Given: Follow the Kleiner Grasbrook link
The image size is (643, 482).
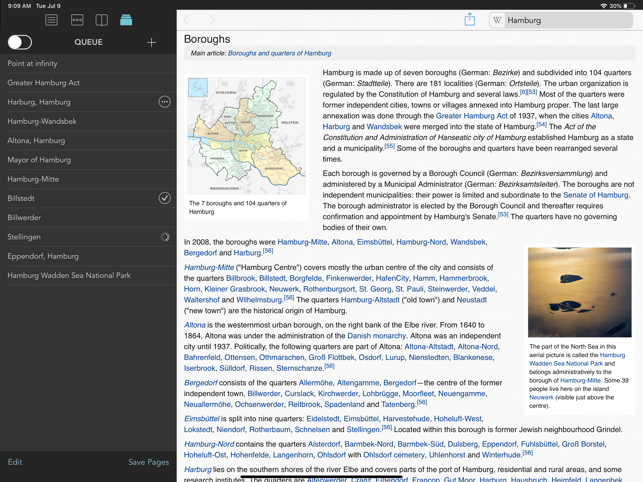Looking at the screenshot, I should [235, 289].
